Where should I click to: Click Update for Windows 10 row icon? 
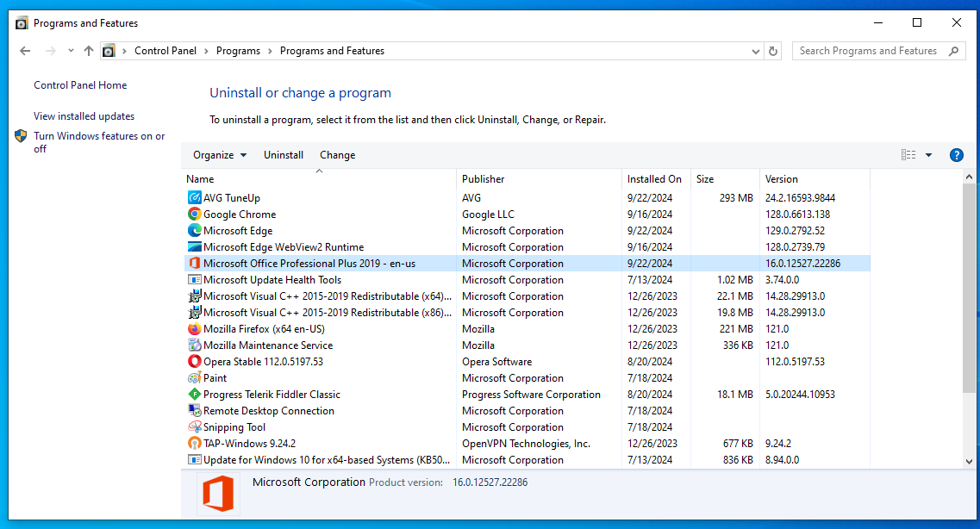(x=195, y=460)
